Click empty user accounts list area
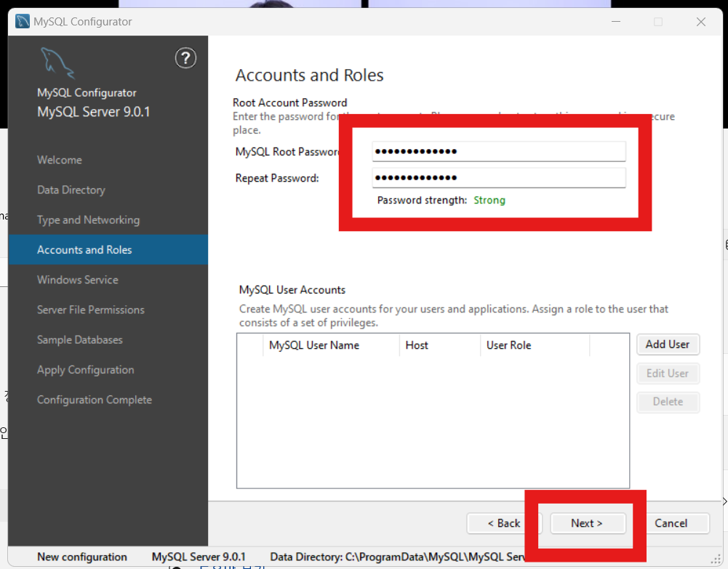Screen dimensions: 728x569 [433, 422]
